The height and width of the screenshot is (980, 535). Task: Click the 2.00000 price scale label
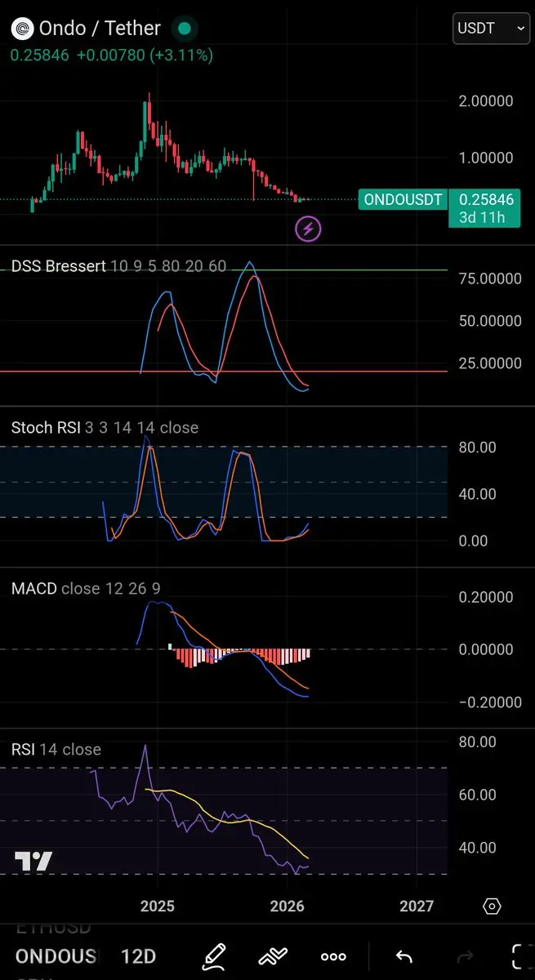(x=486, y=101)
